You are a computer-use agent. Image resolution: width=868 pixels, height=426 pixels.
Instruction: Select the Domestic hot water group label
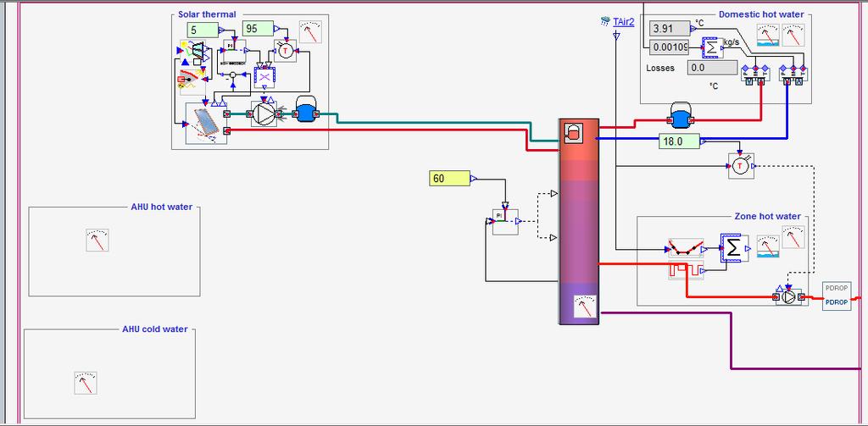[x=761, y=14]
